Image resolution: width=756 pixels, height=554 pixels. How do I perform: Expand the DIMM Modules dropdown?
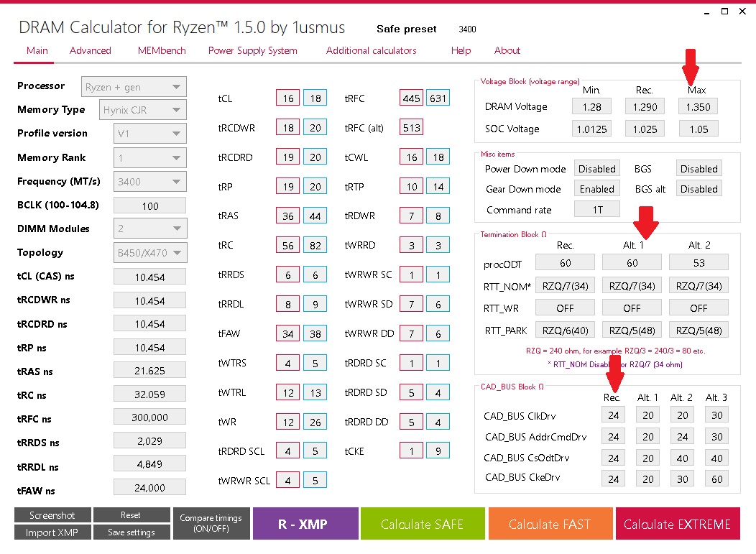pos(150,228)
